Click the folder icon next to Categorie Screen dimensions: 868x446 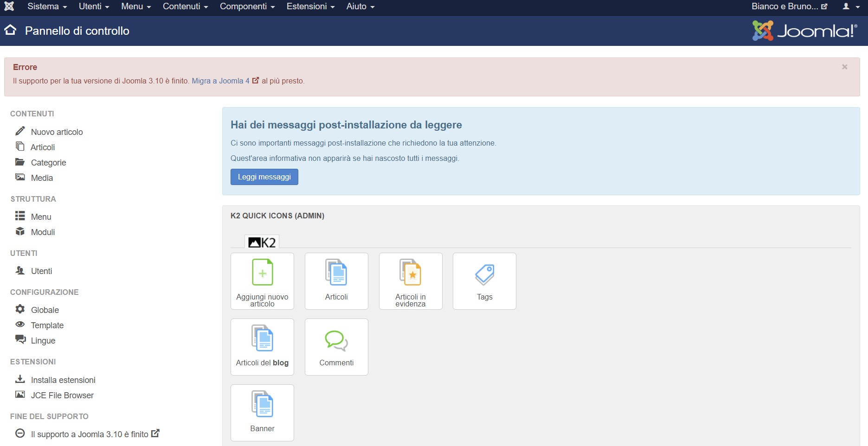[x=20, y=162]
